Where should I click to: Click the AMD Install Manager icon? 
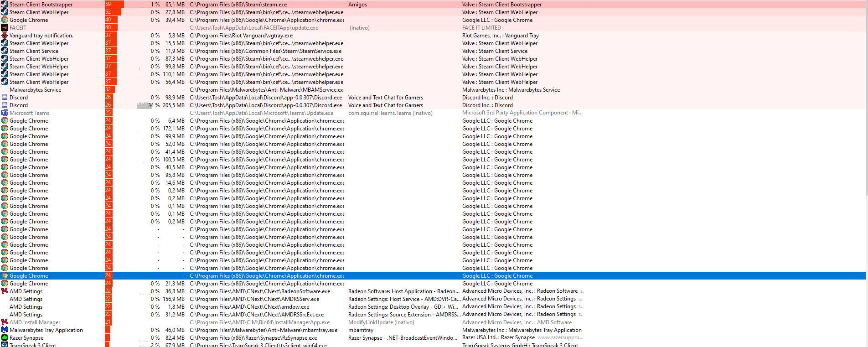click(x=5, y=322)
